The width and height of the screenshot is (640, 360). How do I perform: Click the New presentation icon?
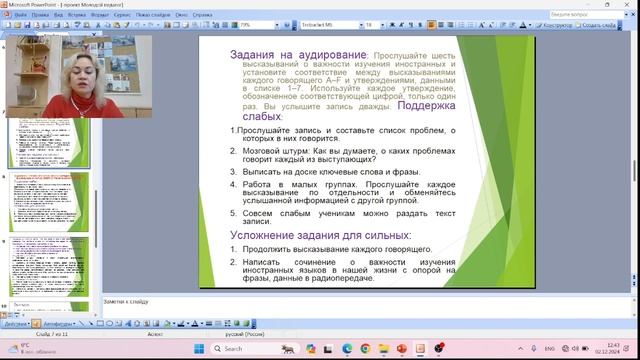tap(8, 25)
